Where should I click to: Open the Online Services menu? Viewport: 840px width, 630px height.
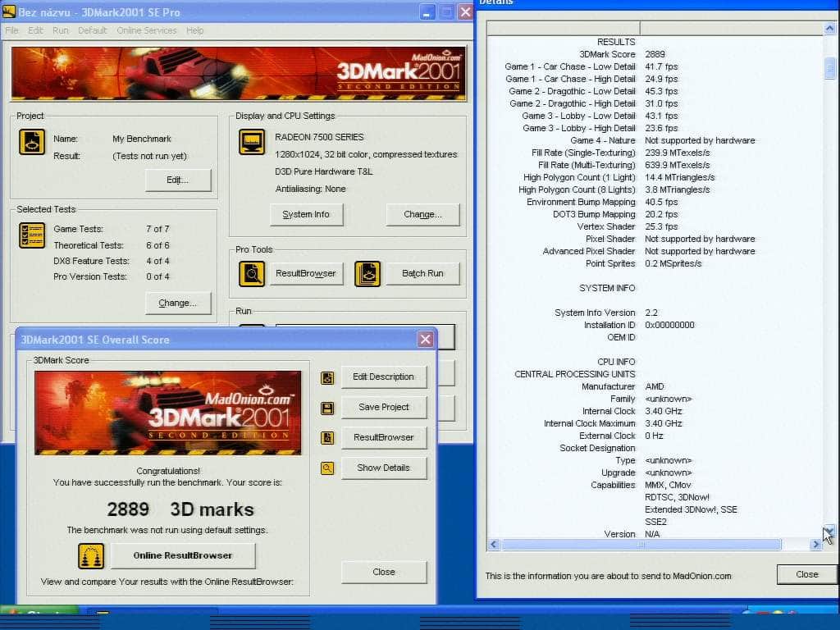click(147, 30)
